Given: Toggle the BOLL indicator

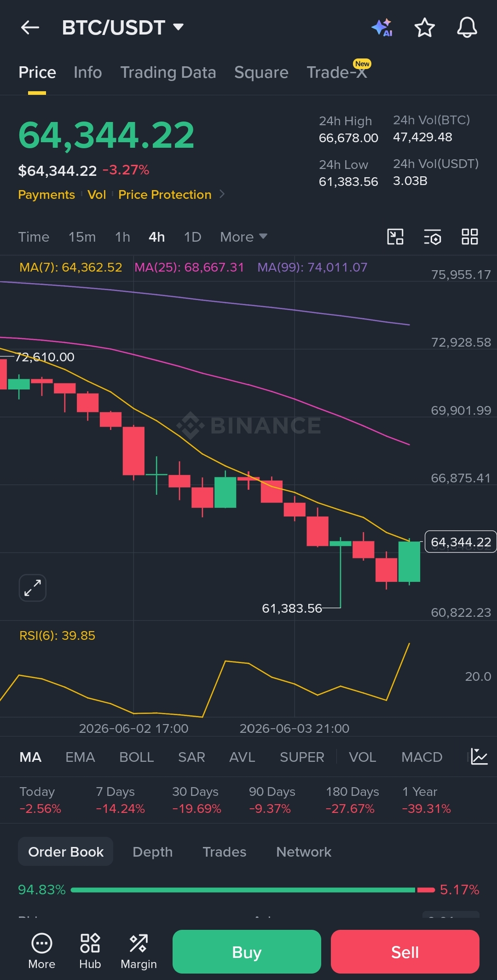Looking at the screenshot, I should coord(136,757).
